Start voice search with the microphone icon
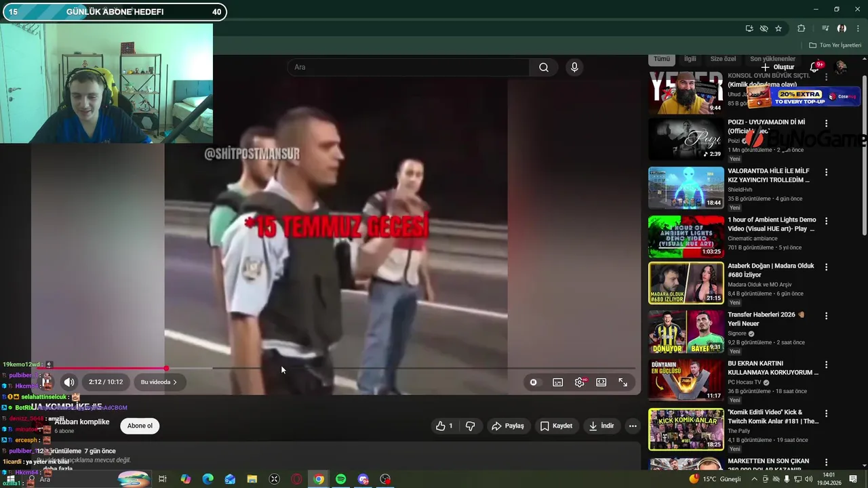This screenshot has height=488, width=868. coord(574,67)
